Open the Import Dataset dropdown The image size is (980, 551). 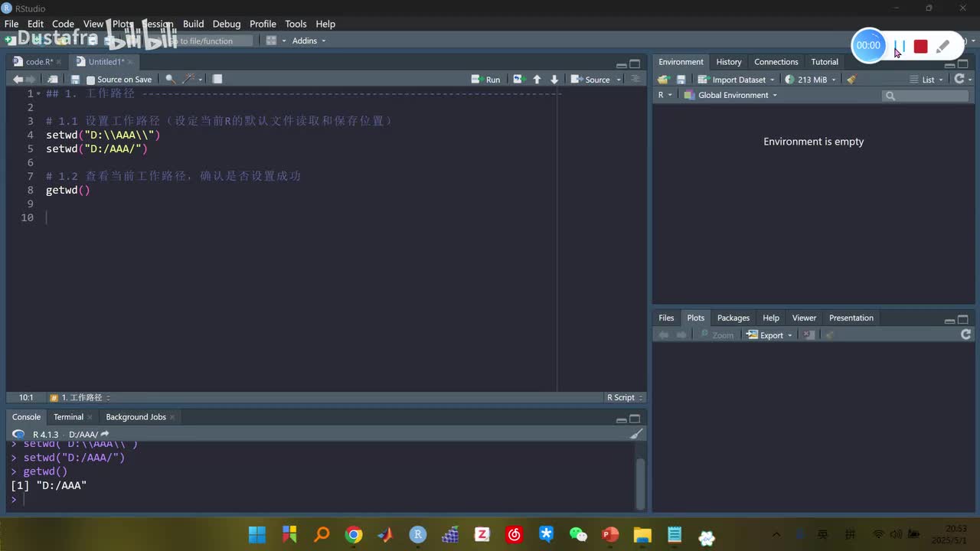737,80
